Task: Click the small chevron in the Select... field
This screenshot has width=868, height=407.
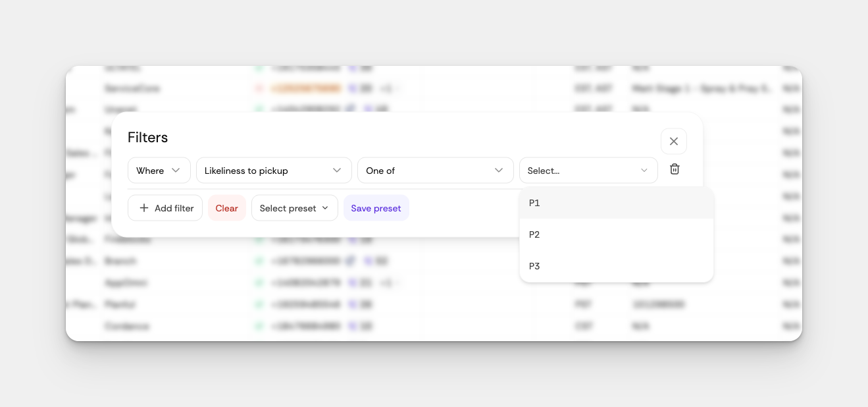Action: 644,171
